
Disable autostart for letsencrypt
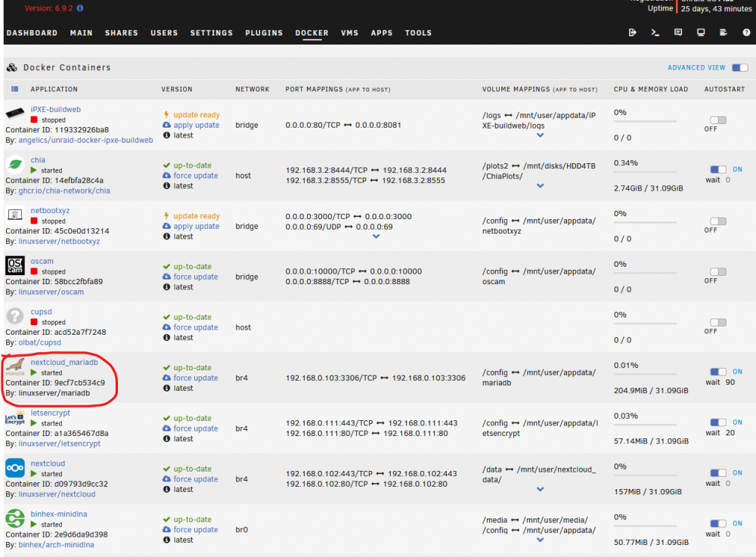718,422
